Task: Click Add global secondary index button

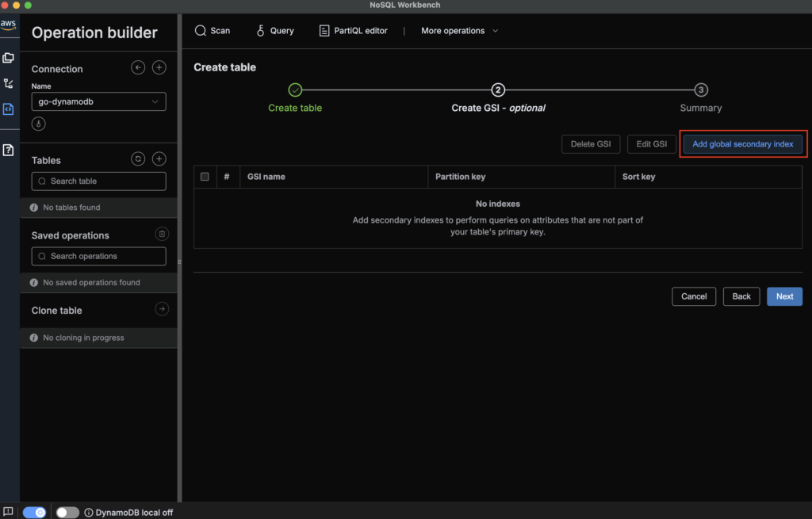Action: pos(742,144)
